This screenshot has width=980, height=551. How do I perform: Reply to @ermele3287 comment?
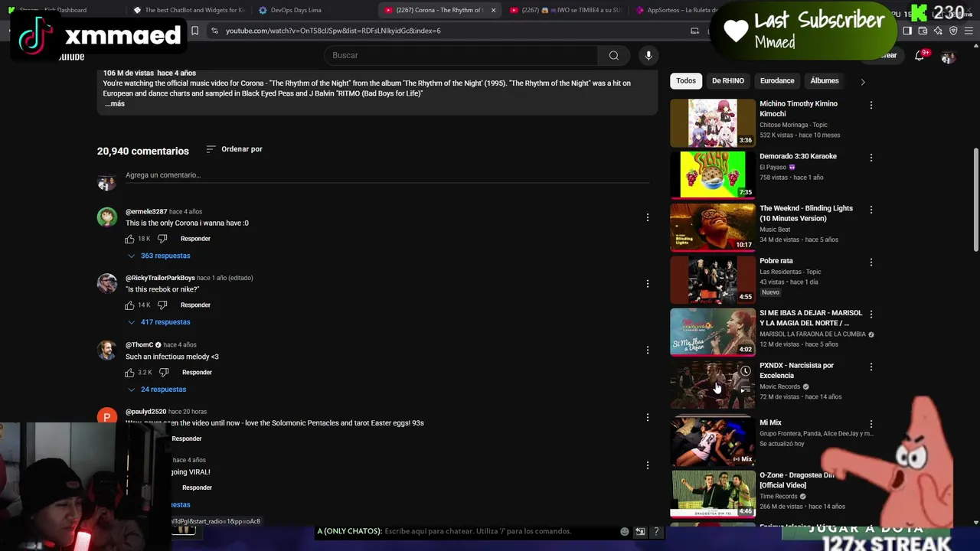[195, 239]
